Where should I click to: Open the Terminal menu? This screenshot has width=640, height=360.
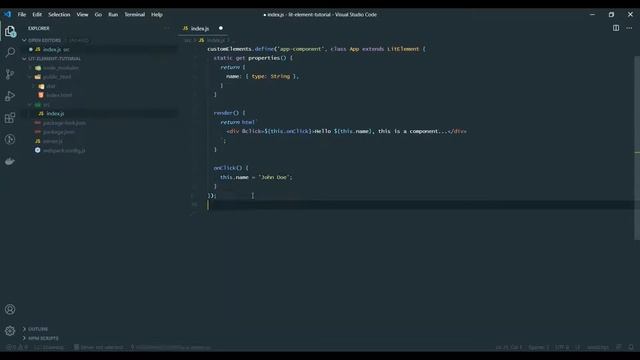[x=134, y=14]
